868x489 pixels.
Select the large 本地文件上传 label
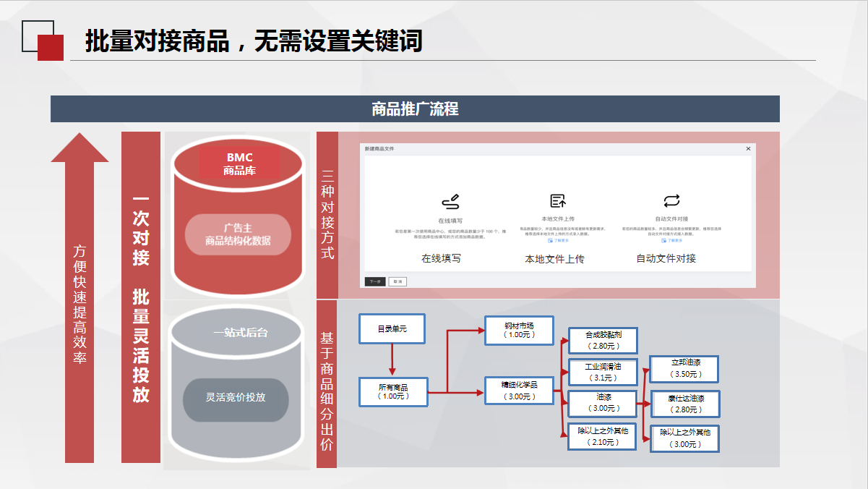coord(554,259)
